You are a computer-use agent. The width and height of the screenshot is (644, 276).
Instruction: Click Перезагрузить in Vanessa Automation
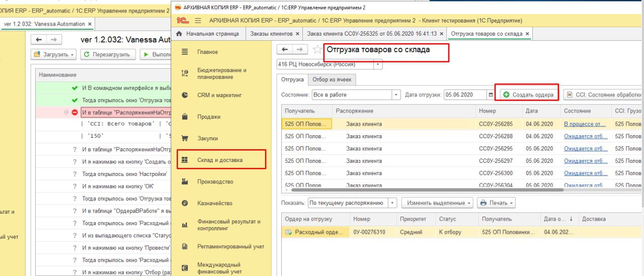(x=108, y=54)
